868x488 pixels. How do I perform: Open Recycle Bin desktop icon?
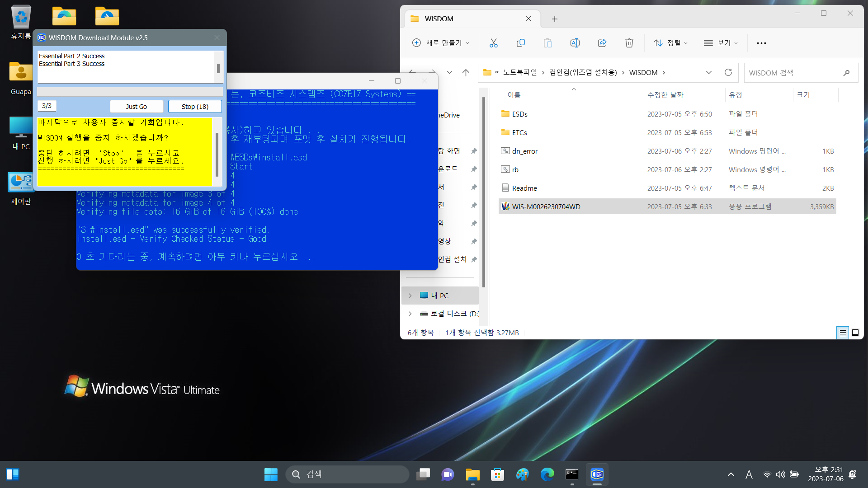pos(21,22)
